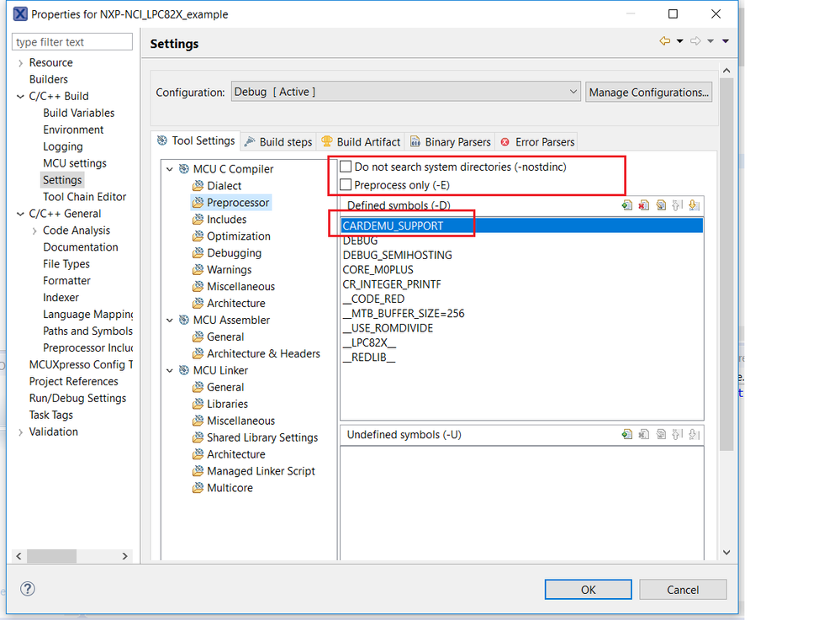Move the selected symbol up the list
Viewport: 840px width, 620px height.
(x=676, y=204)
